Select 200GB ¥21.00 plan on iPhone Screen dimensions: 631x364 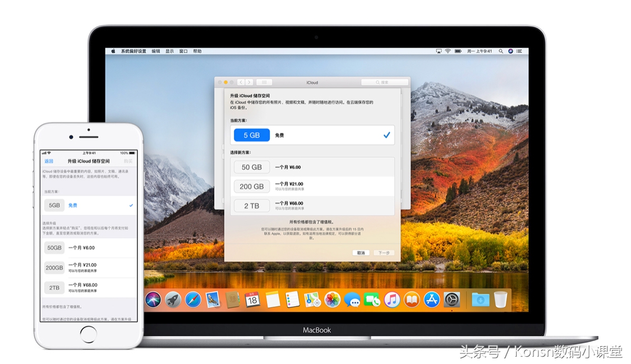point(89,268)
